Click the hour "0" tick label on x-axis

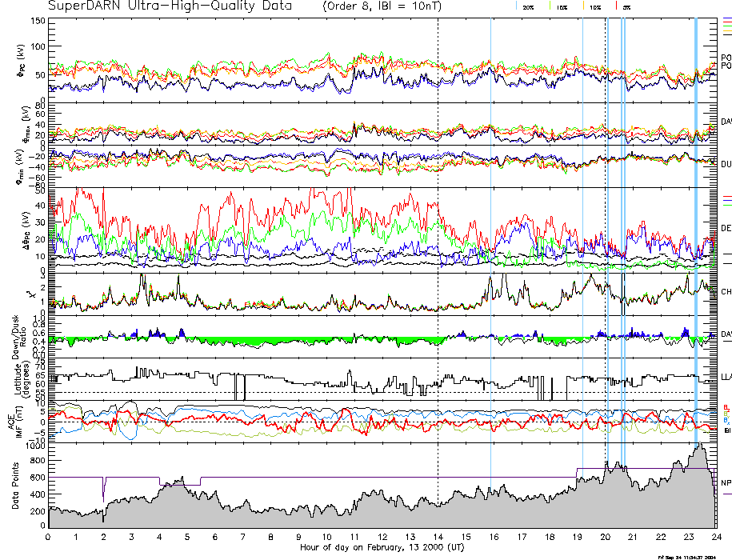click(48, 537)
